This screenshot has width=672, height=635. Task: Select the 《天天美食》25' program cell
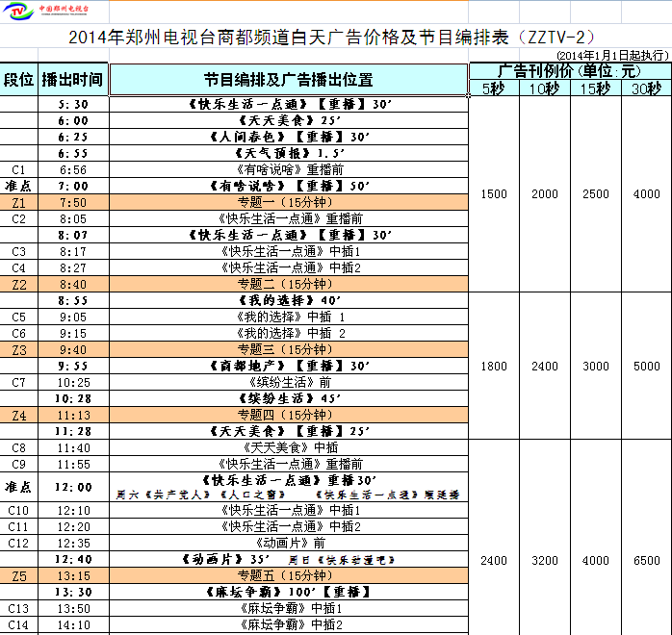(289, 121)
